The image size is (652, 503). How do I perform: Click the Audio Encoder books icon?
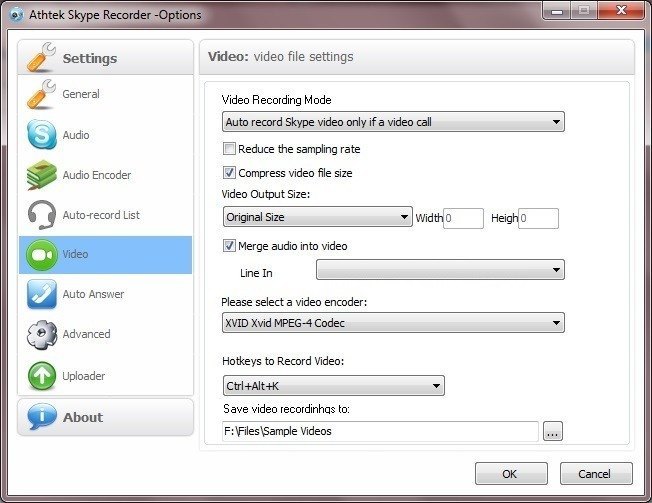pyautogui.click(x=41, y=175)
